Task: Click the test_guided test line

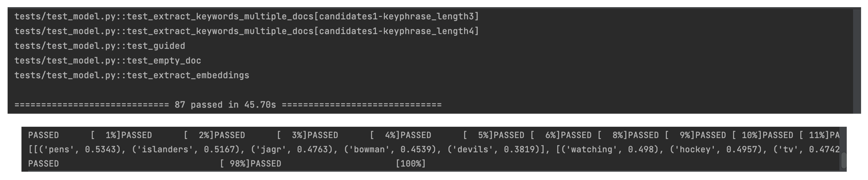Action: (x=100, y=46)
